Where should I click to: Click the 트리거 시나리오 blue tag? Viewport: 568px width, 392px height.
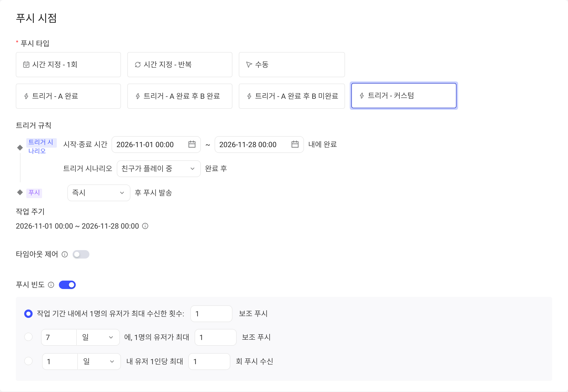(41, 146)
